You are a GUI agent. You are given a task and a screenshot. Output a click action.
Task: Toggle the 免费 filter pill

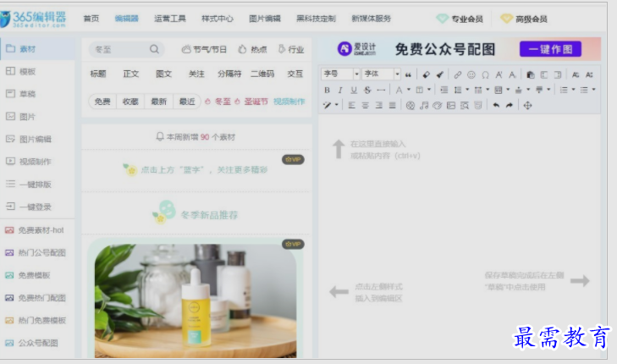coord(102,102)
